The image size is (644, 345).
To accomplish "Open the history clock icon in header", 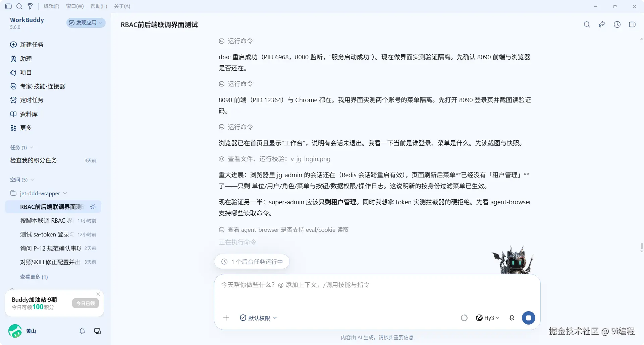I will [617, 24].
